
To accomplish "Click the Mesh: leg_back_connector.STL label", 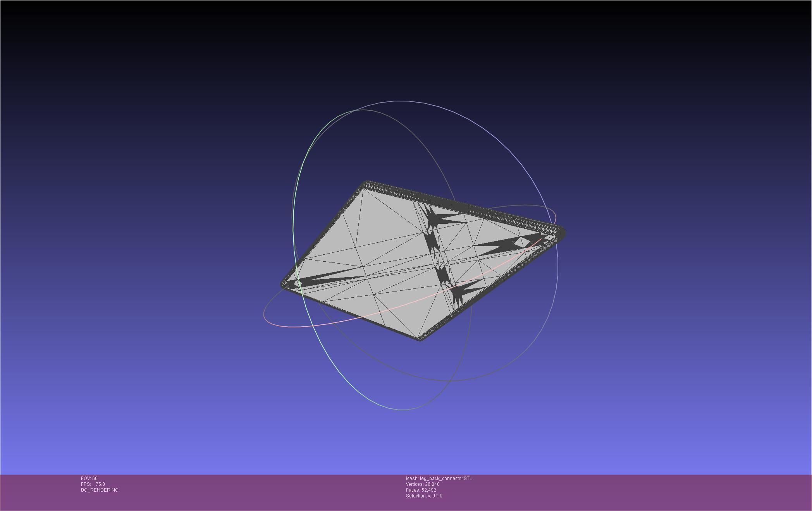I will [439, 478].
